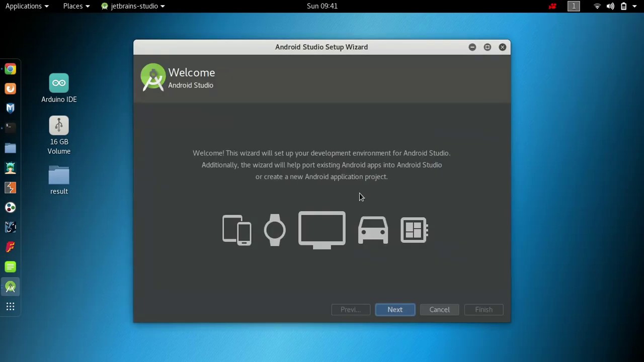Image resolution: width=644 pixels, height=362 pixels.
Task: Click the TV screen icon
Action: (x=322, y=230)
